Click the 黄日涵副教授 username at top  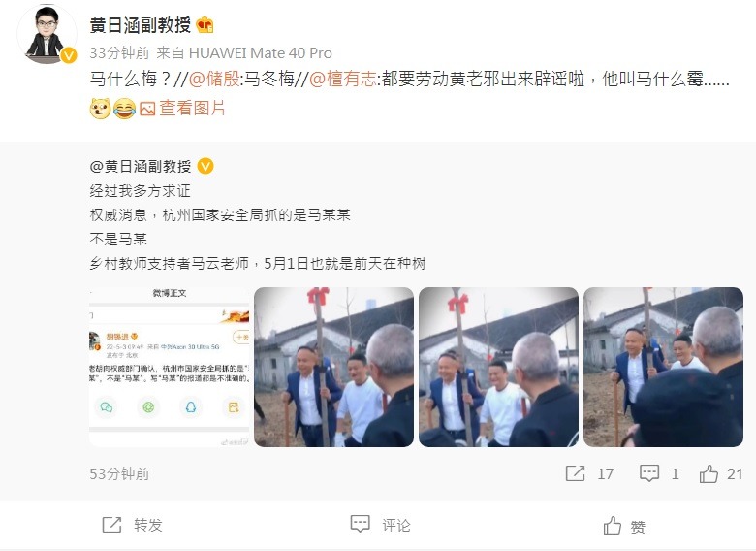tap(141, 25)
